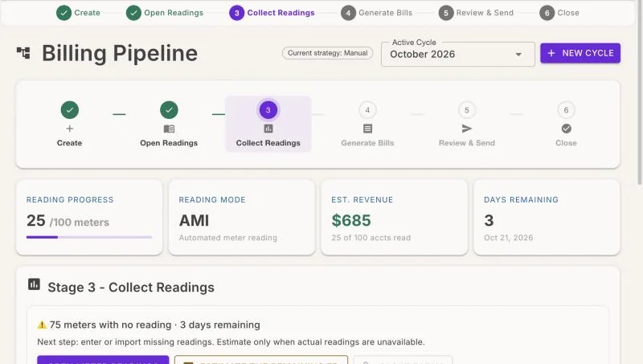This screenshot has width=643, height=364.
Task: Go to Review & Send in top stepper
Action: 485,13
